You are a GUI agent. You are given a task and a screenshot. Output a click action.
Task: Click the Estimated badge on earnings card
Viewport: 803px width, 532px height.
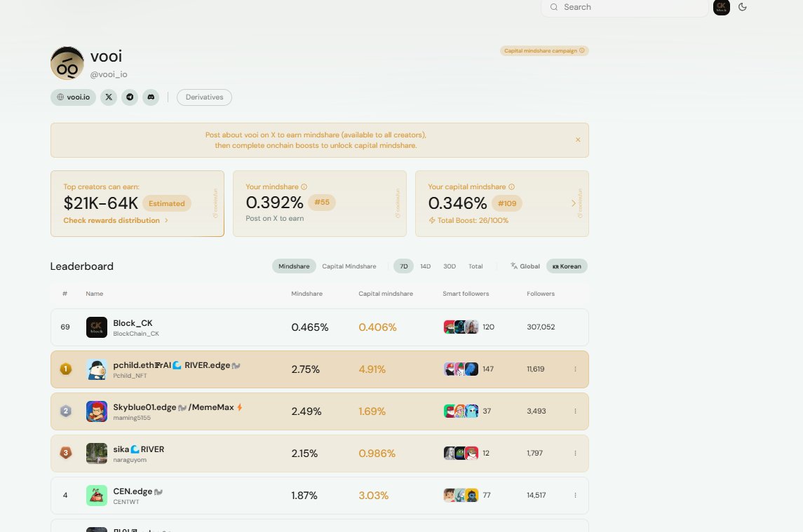point(167,203)
